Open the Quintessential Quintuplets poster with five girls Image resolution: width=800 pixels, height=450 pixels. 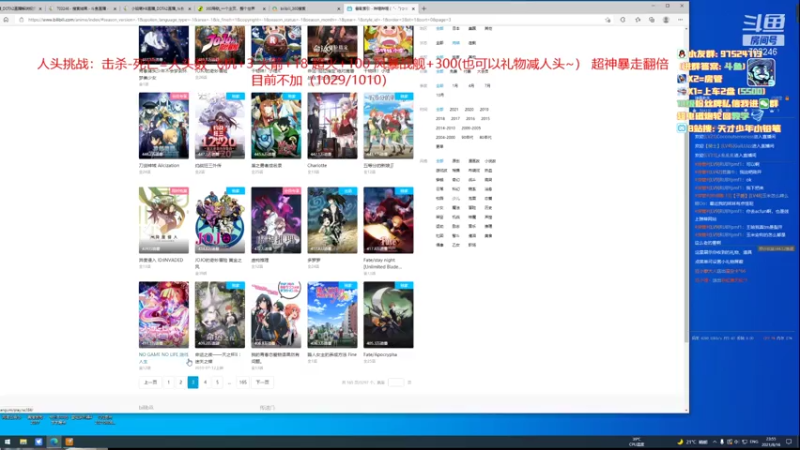(x=388, y=126)
